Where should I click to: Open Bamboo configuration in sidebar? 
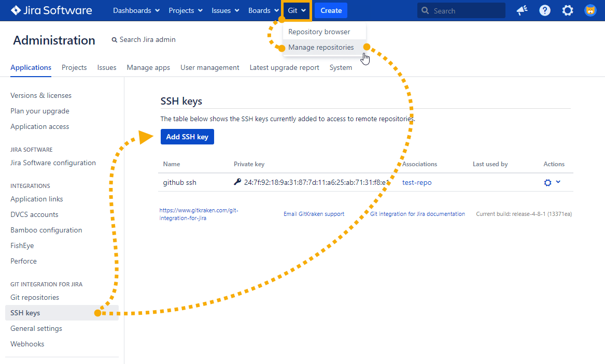point(46,230)
